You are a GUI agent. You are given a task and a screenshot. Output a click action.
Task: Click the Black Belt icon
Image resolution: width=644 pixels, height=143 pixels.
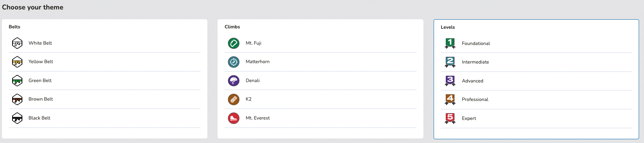pyautogui.click(x=17, y=118)
